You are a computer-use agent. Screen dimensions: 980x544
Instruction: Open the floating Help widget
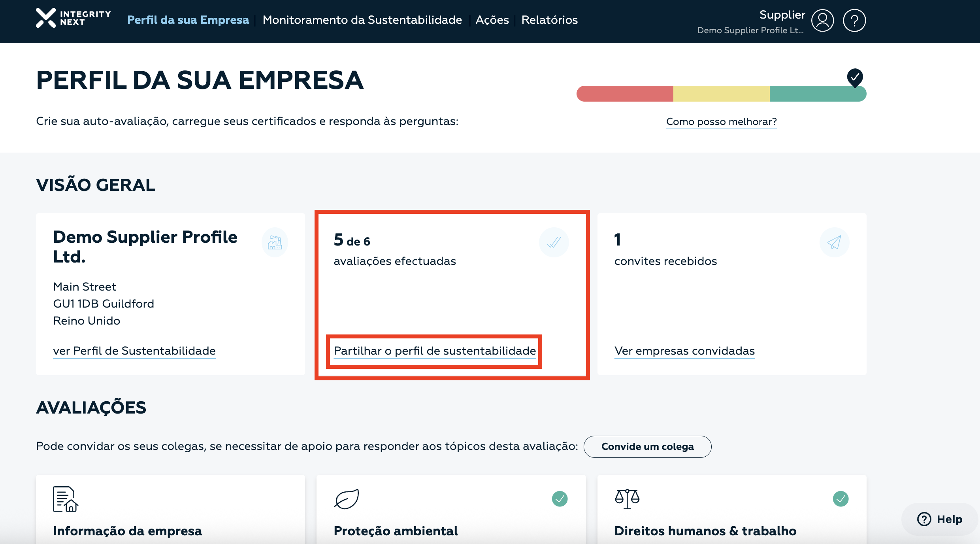click(x=940, y=519)
